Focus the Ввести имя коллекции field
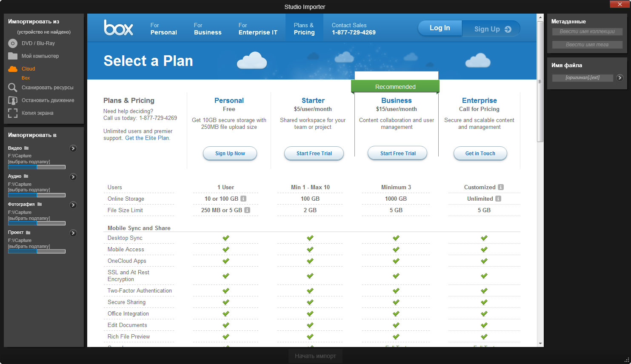The width and height of the screenshot is (631, 364). pyautogui.click(x=587, y=31)
